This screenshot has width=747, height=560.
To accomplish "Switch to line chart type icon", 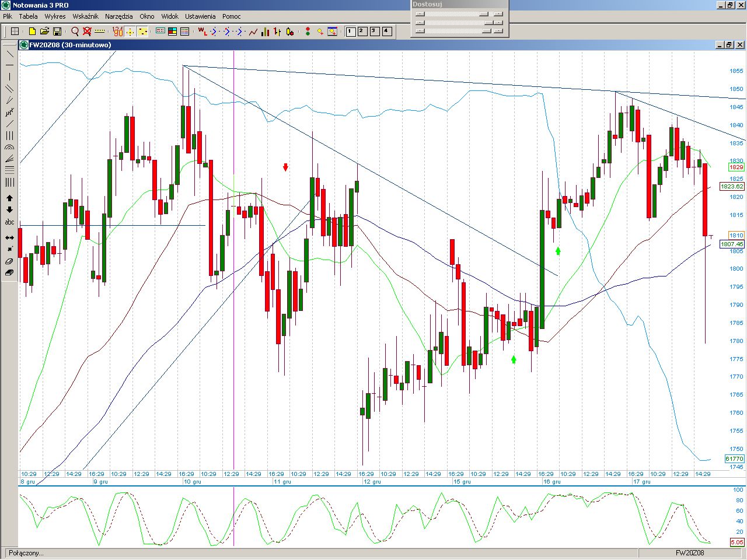I will click(253, 32).
